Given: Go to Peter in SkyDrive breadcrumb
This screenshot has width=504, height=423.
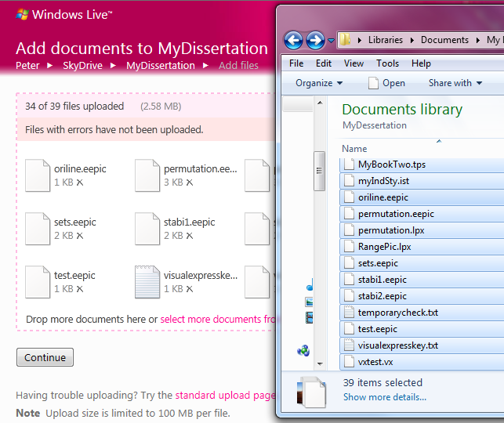Looking at the screenshot, I should [27, 66].
